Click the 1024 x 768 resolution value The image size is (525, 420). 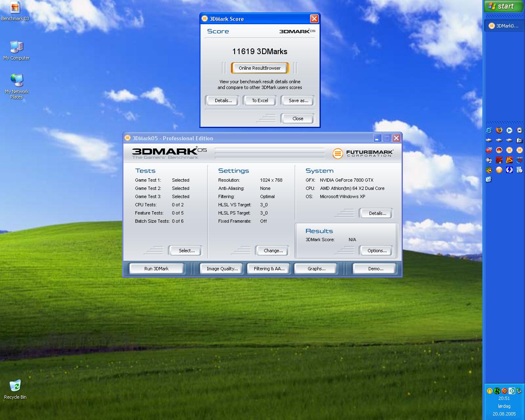[x=271, y=180]
